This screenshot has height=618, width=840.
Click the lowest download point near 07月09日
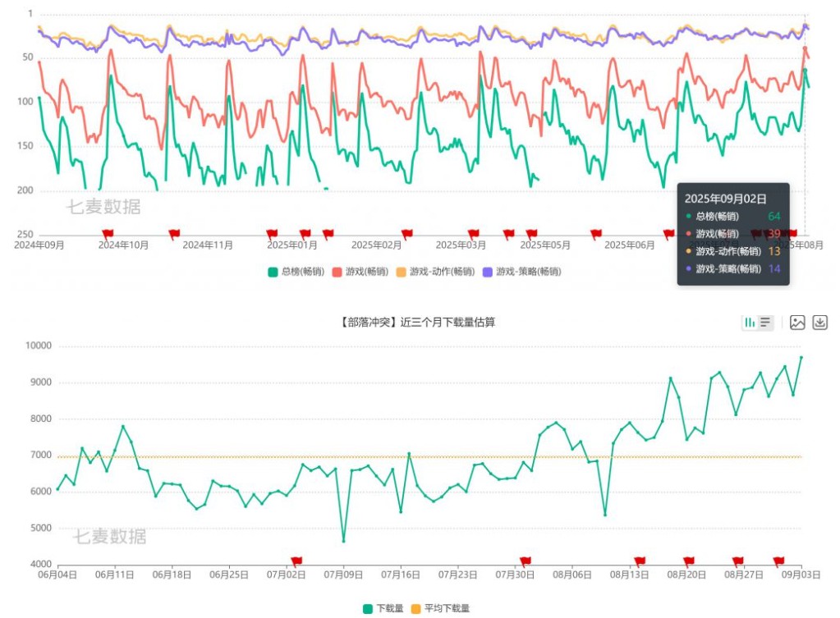(x=343, y=541)
